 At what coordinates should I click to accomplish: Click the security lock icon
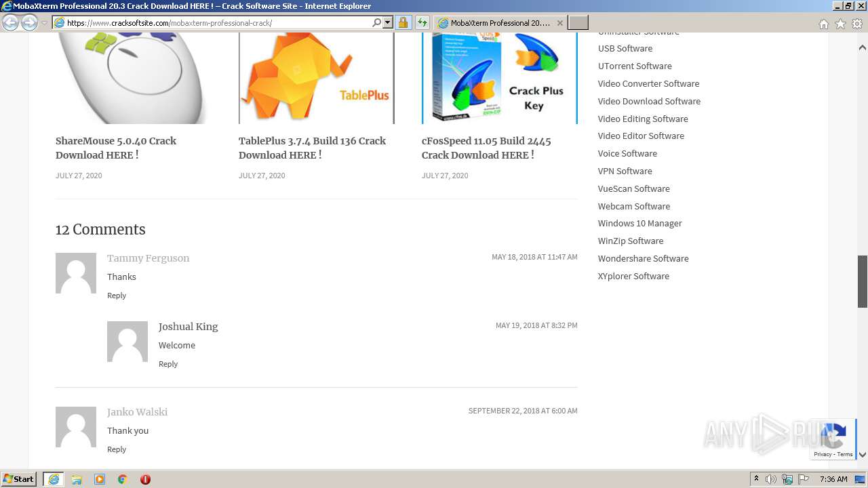(x=403, y=22)
